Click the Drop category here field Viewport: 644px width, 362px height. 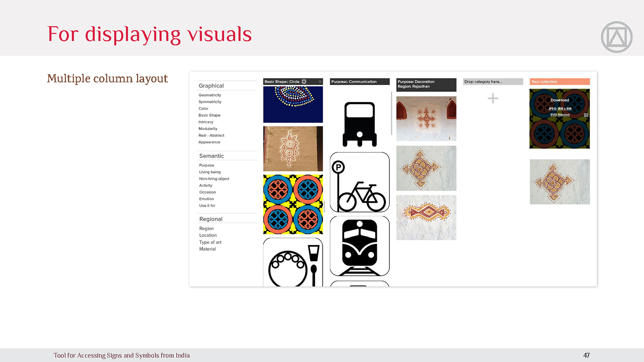pos(493,82)
